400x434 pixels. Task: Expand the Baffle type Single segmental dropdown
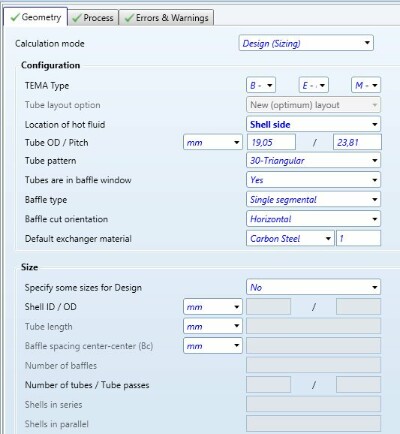click(x=313, y=200)
